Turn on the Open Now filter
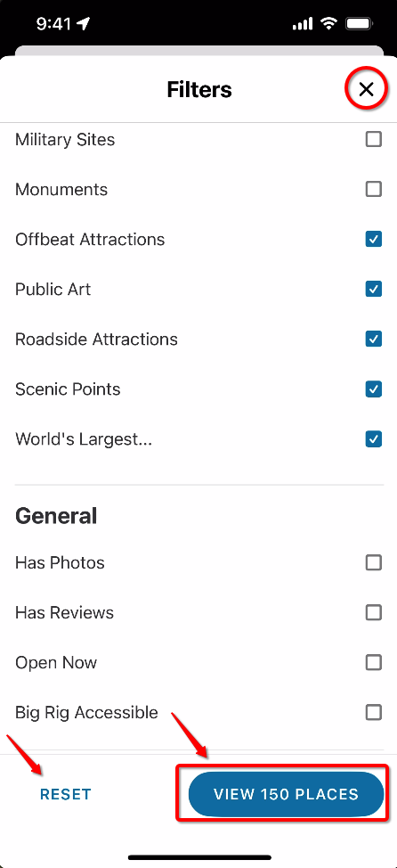This screenshot has height=868, width=397. tap(374, 663)
